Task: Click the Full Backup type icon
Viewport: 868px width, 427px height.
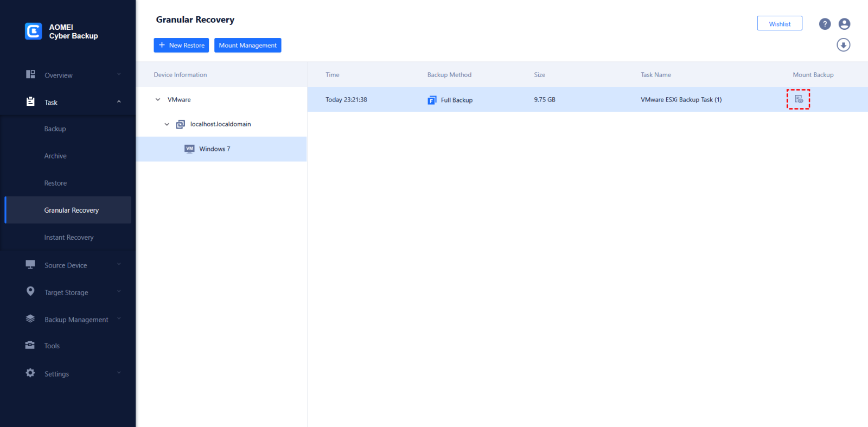Action: 432,100
